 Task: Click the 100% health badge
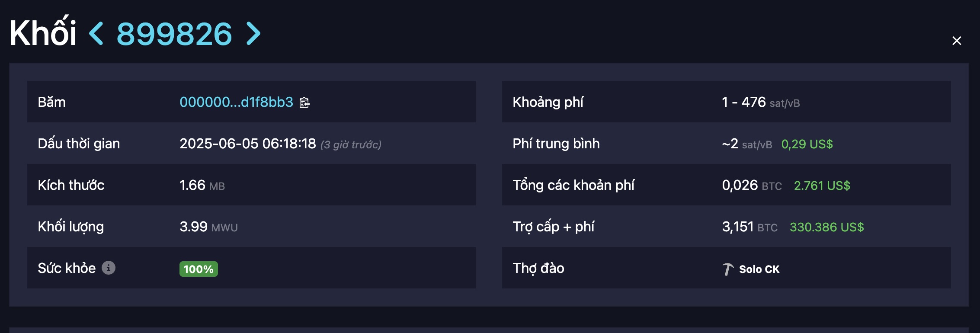(199, 269)
